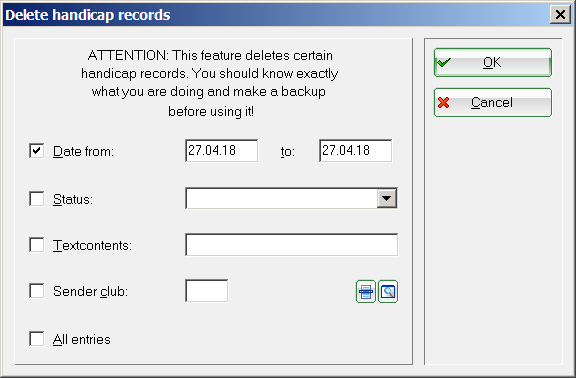Click the red X icon on Cancel
The height and width of the screenshot is (378, 576).
(x=444, y=102)
